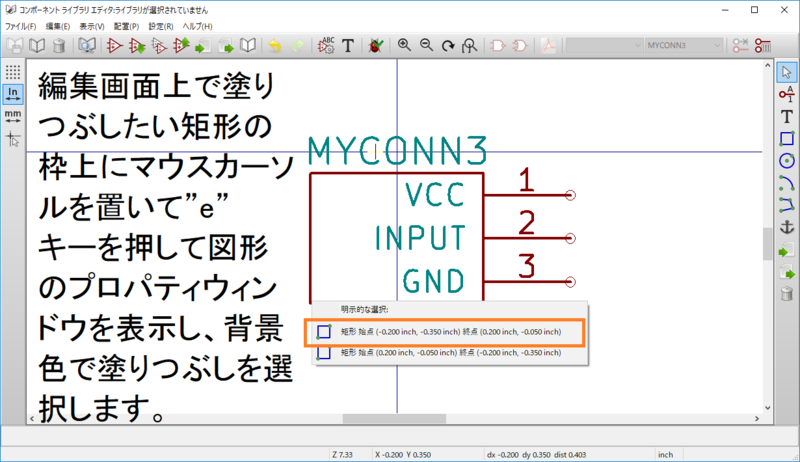
Task: Select the circle drawing tool
Action: 786,161
